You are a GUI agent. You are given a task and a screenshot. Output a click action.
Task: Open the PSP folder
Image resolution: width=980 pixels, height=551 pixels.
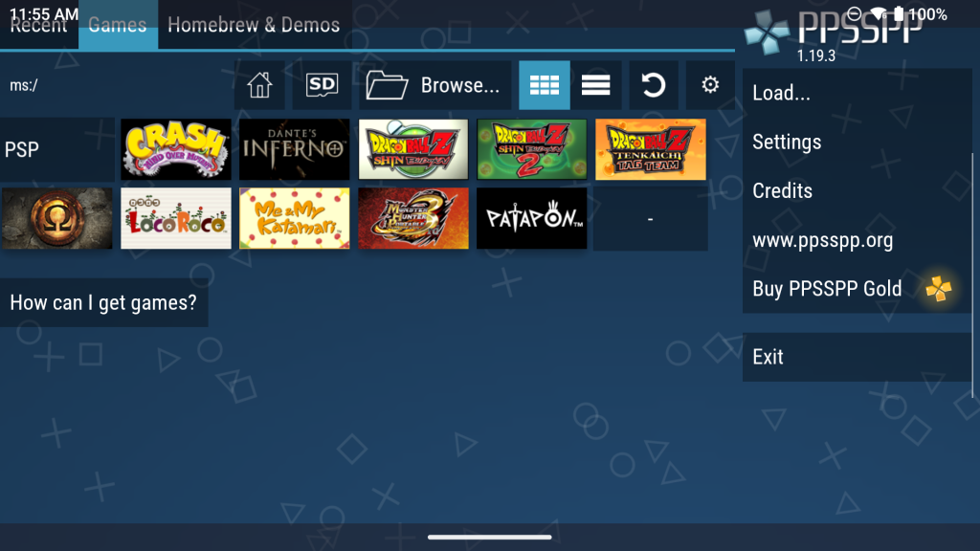[57, 149]
